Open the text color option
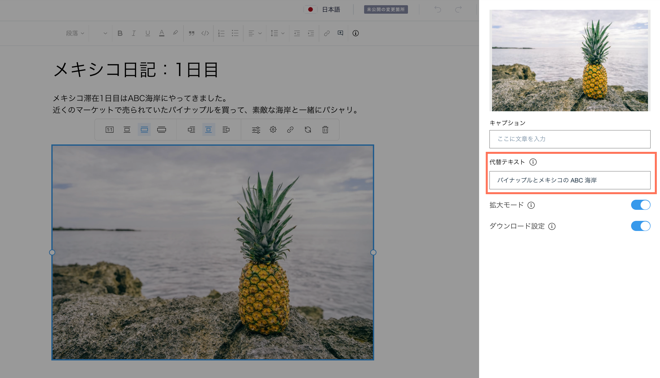 pos(162,33)
